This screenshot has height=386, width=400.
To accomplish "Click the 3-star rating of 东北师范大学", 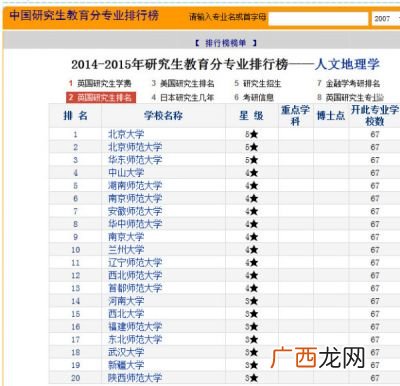I will coord(252,339).
